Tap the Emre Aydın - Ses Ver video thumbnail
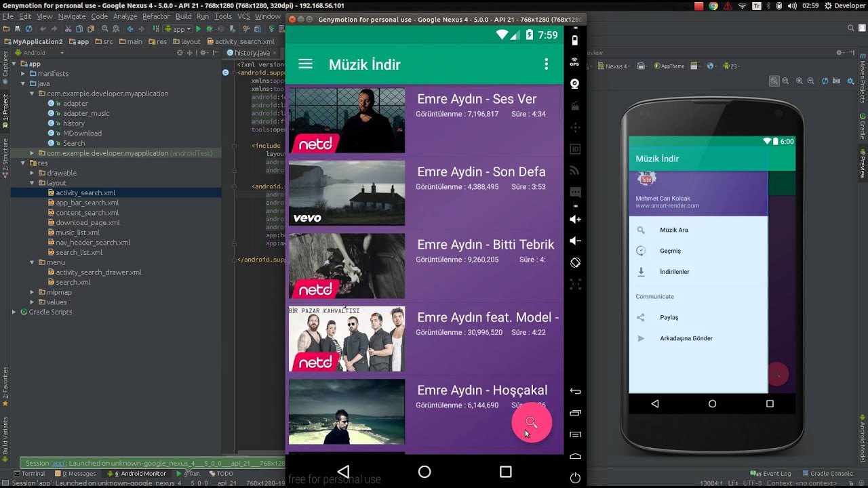This screenshot has height=488, width=868. (347, 120)
